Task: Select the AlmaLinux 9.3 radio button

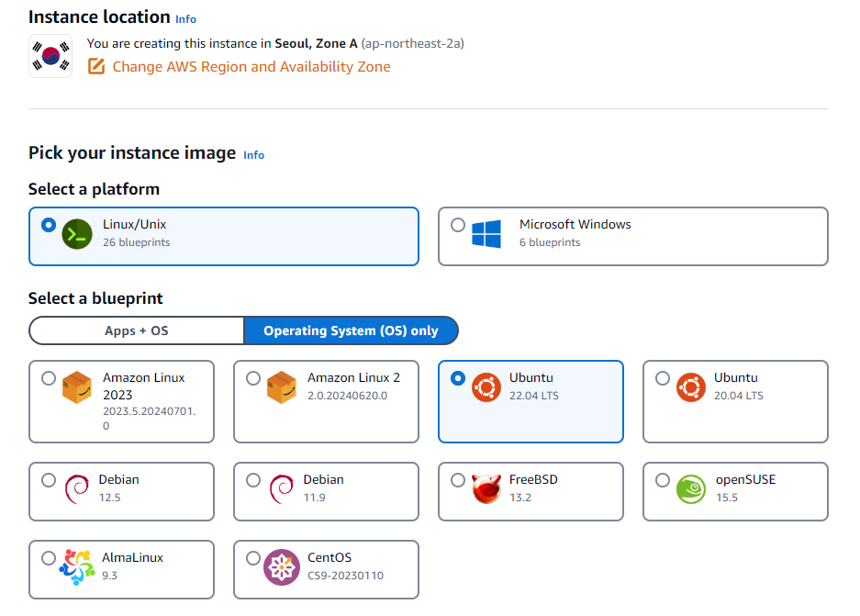Action: 49,558
